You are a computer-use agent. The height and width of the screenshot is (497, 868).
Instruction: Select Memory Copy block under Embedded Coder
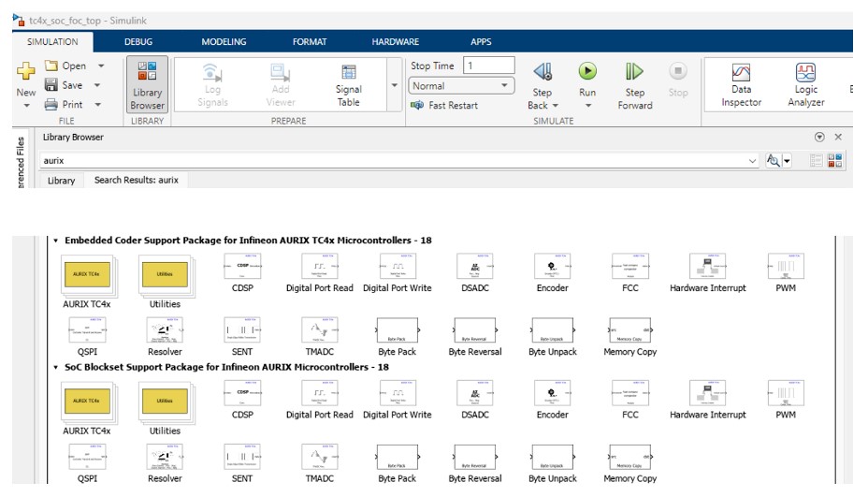pos(630,336)
